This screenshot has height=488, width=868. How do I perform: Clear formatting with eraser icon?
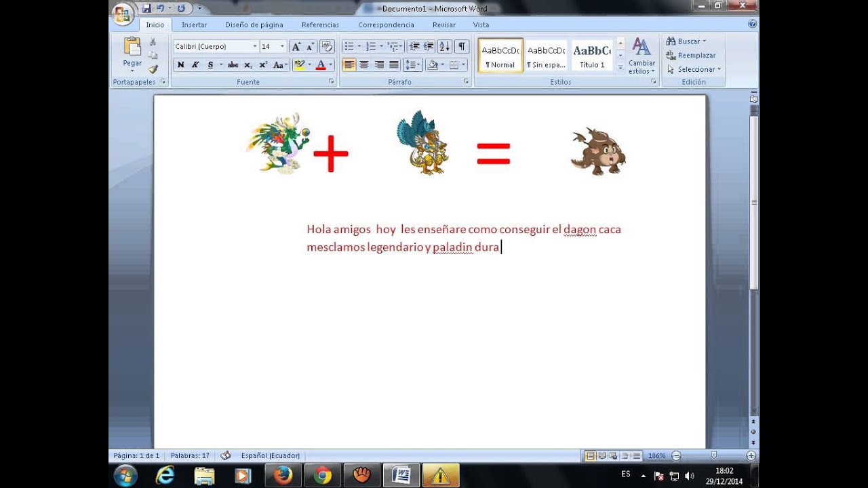[327, 46]
